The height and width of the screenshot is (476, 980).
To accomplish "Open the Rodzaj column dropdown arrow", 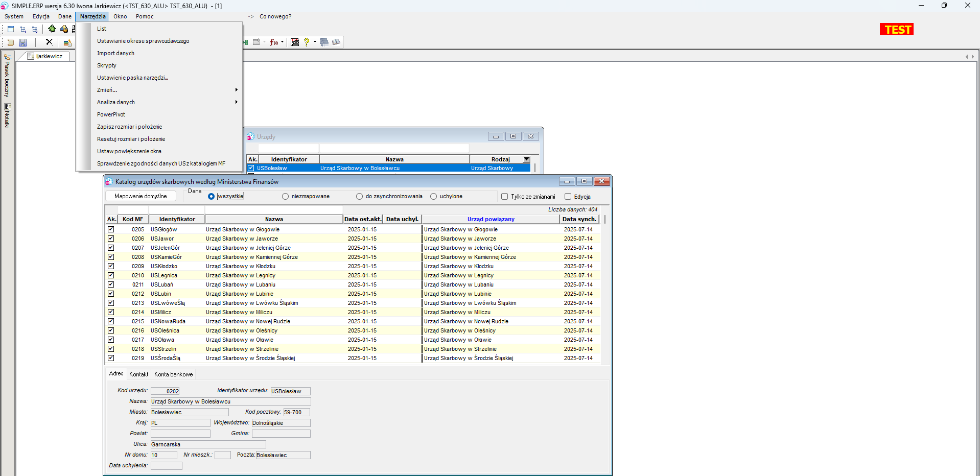I will pyautogui.click(x=527, y=159).
